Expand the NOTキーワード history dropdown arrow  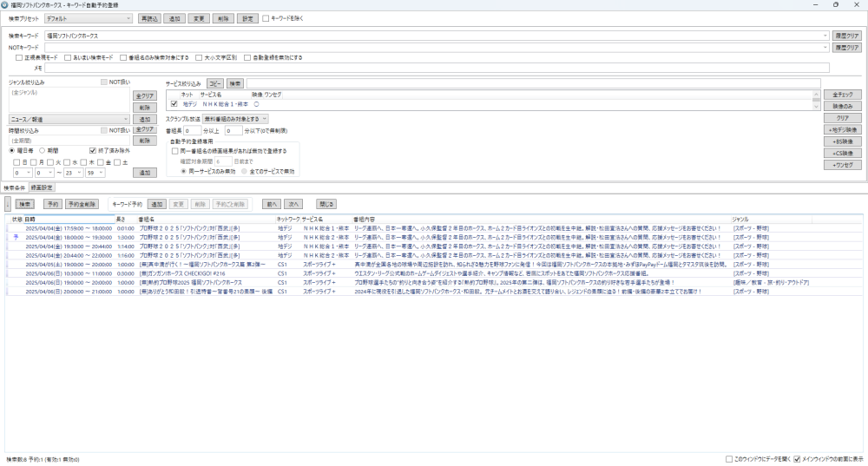[825, 48]
